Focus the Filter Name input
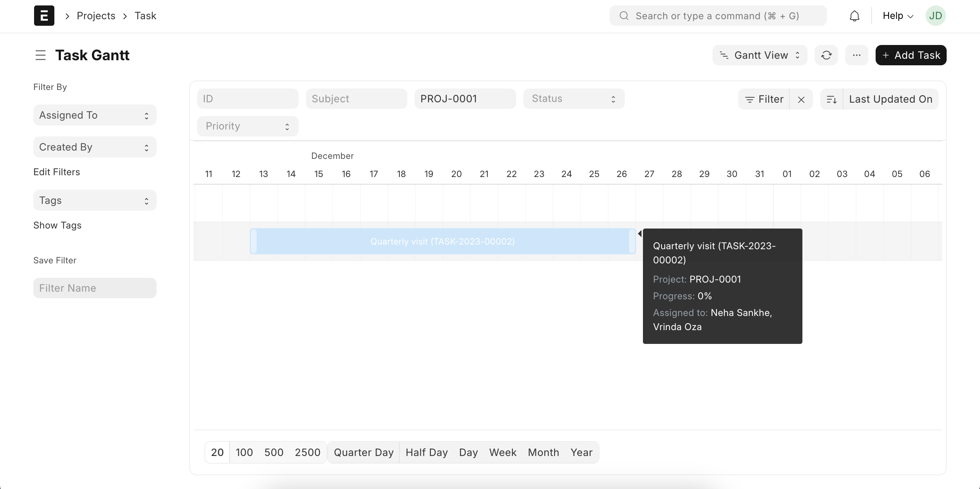This screenshot has width=980, height=489. (x=95, y=288)
